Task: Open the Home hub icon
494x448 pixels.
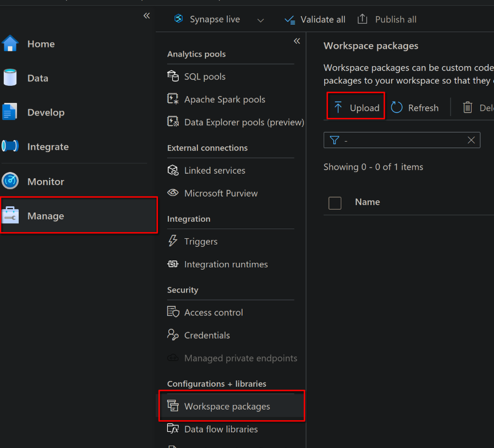Action: 10,43
